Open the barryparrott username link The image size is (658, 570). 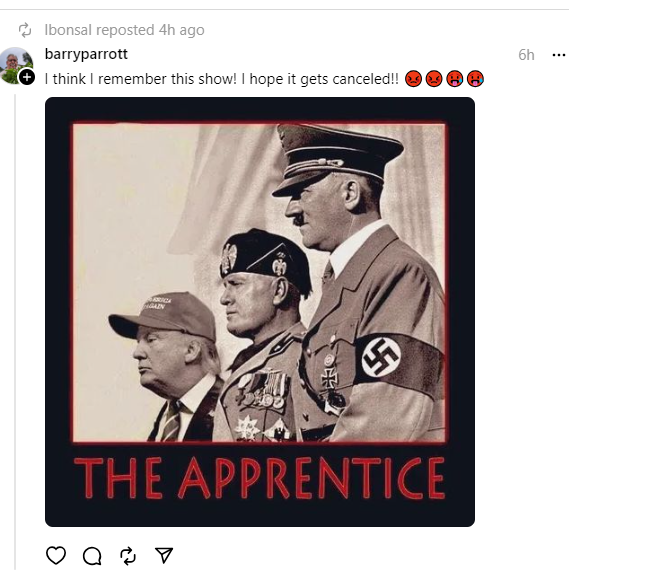pos(86,54)
